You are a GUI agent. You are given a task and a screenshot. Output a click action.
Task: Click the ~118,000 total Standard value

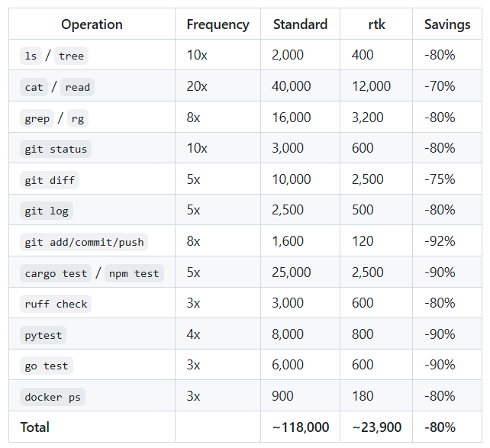click(300, 427)
